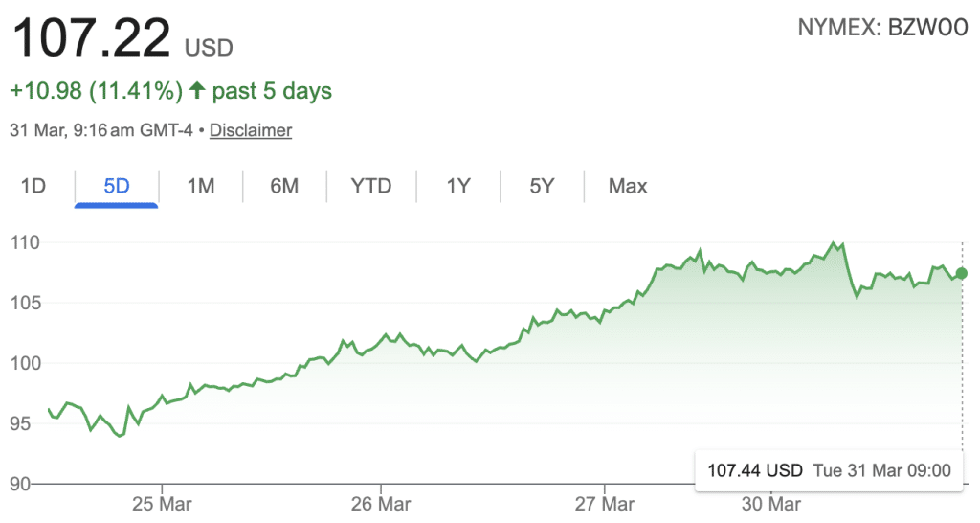980x523 pixels.
Task: Select the 5D chart range tab
Action: [x=116, y=186]
